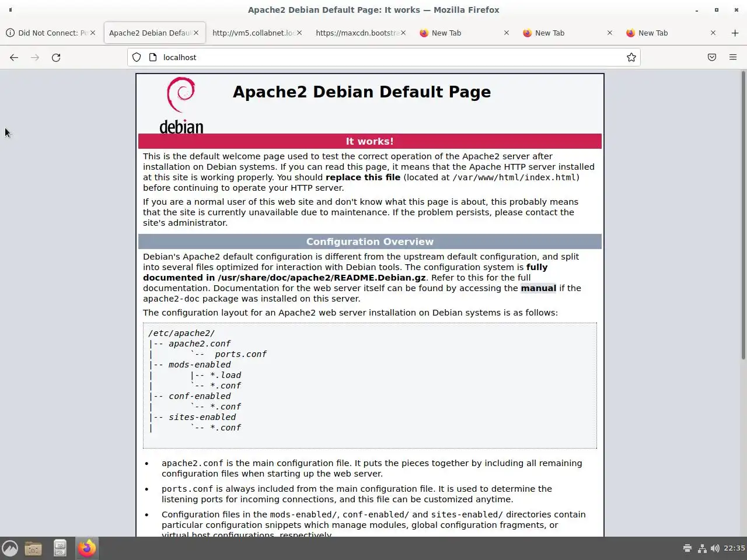Follow the 'manual' documentation link
The image size is (747, 560).
pyautogui.click(x=538, y=288)
